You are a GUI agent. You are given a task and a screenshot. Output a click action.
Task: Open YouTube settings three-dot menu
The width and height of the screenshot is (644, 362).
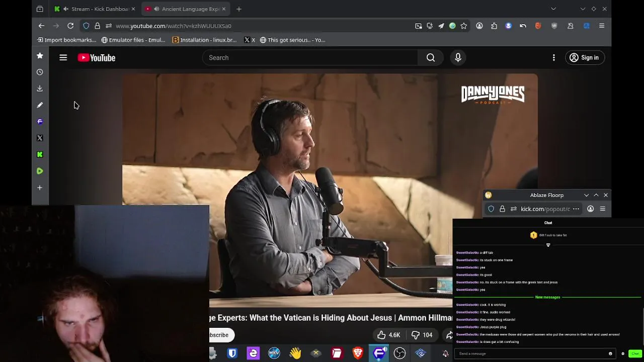click(554, 58)
